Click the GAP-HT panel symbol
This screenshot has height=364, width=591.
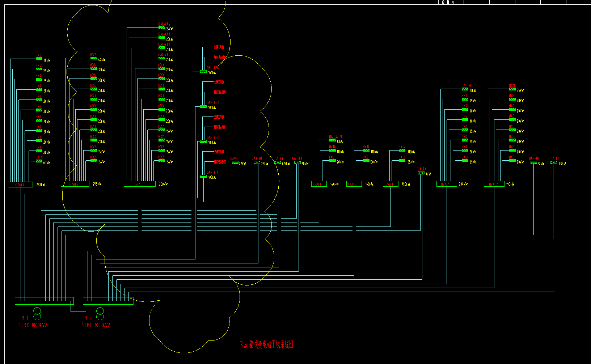(x=235, y=163)
